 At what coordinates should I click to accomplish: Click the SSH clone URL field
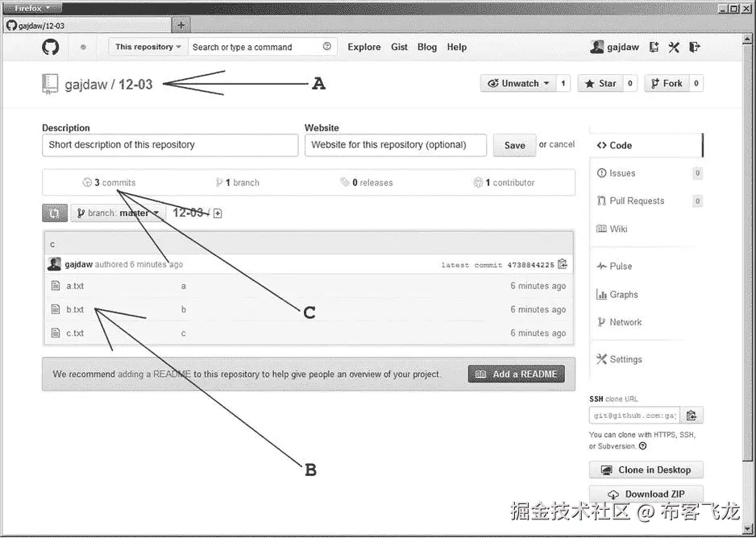click(x=634, y=416)
